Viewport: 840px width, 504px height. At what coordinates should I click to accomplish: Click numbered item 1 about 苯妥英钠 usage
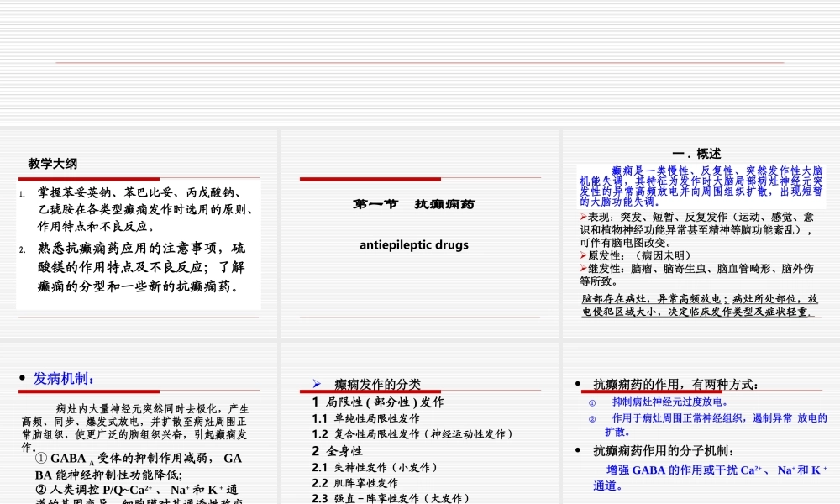pos(139,210)
